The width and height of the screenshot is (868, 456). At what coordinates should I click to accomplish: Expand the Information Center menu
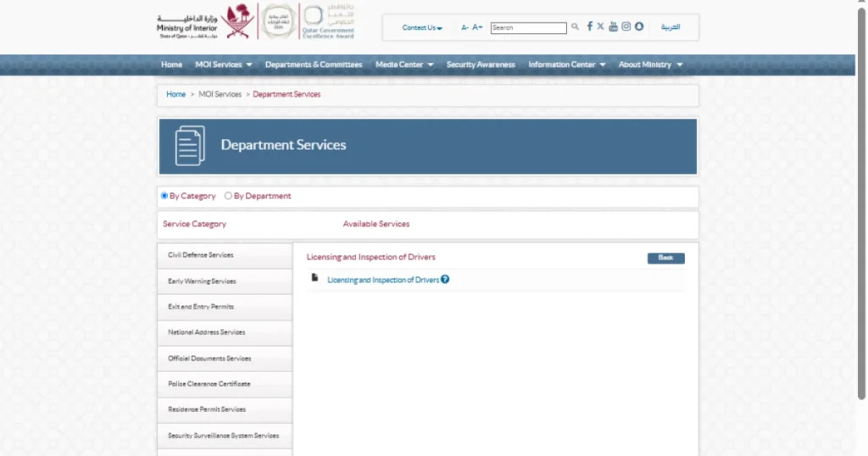point(567,64)
